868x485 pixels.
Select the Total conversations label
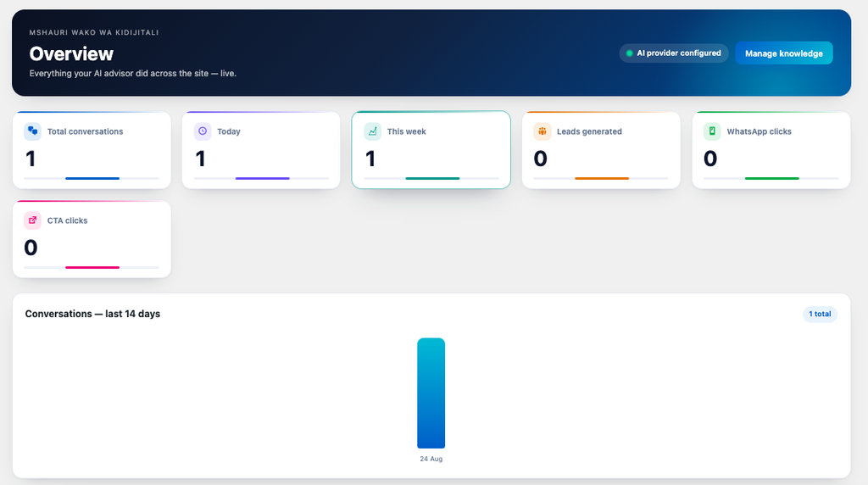(86, 131)
